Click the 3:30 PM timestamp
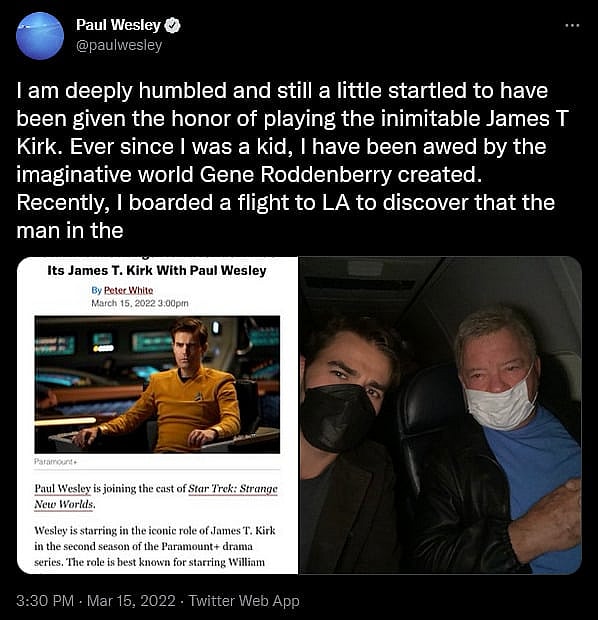This screenshot has height=620, width=598. pos(45,601)
